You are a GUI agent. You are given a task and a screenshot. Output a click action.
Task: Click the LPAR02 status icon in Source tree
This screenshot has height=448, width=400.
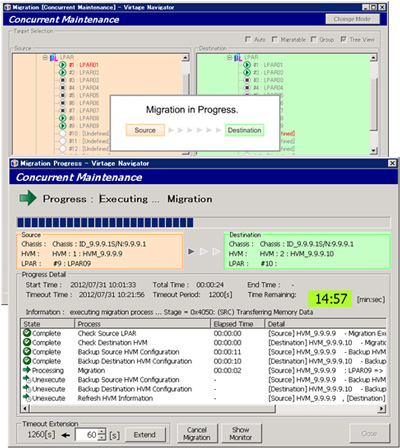click(x=62, y=72)
